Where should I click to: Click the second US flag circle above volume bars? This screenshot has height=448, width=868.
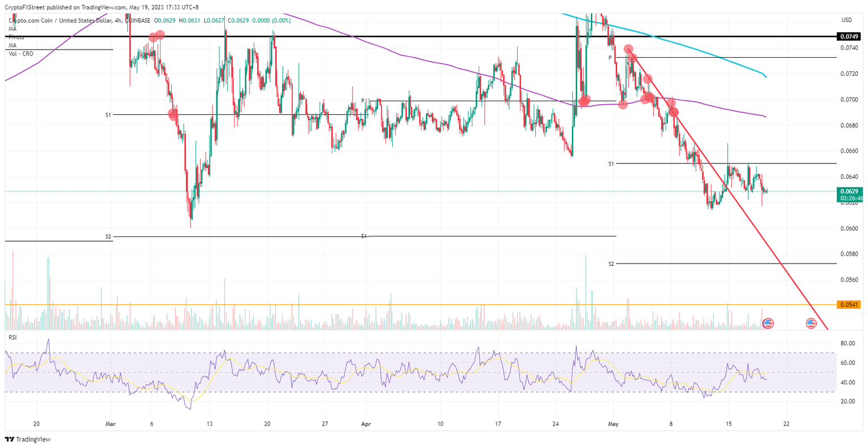click(x=811, y=324)
